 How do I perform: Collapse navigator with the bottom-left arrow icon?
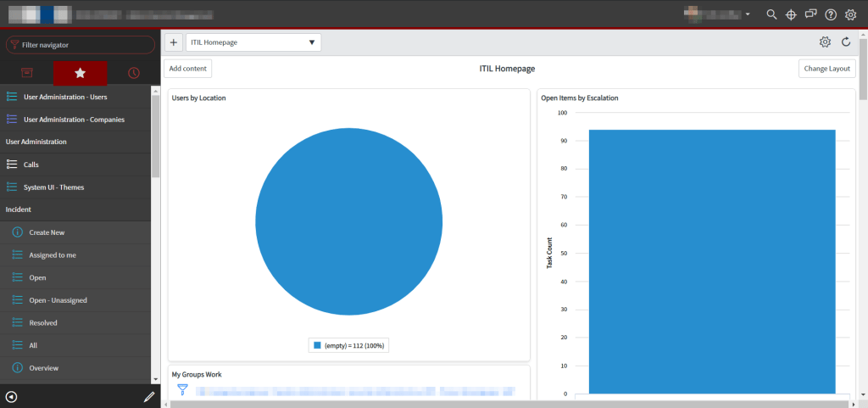[x=11, y=396]
